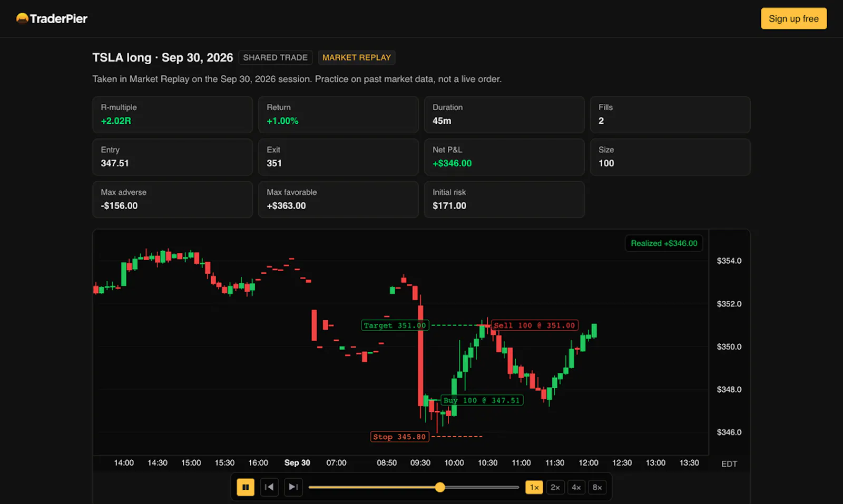The image size is (843, 504).
Task: Select the Duration 45m card
Action: tap(504, 114)
